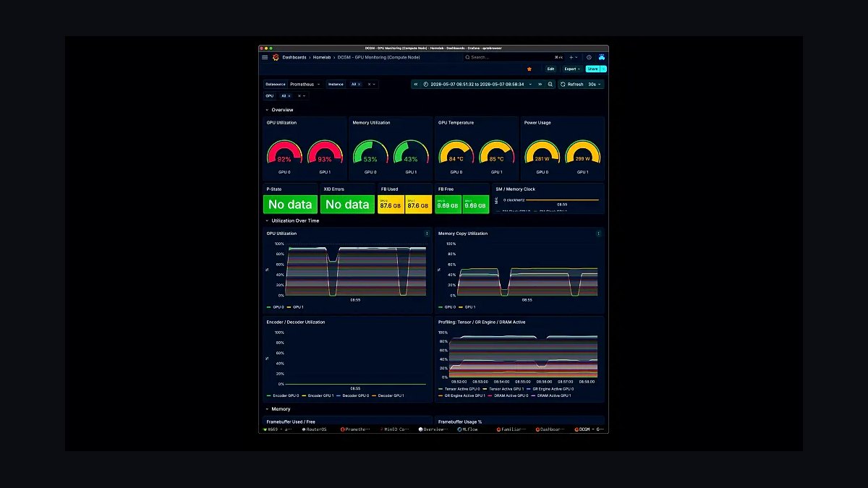
Task: Open the time range picker
Action: [x=478, y=84]
